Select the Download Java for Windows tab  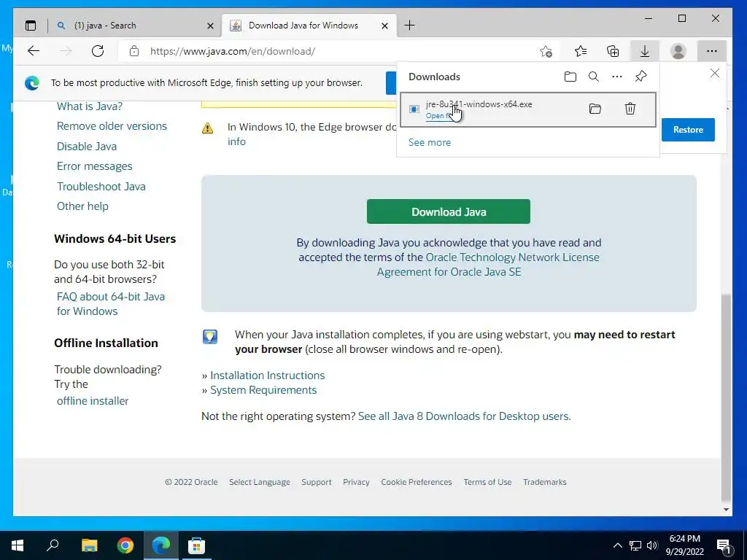[309, 26]
